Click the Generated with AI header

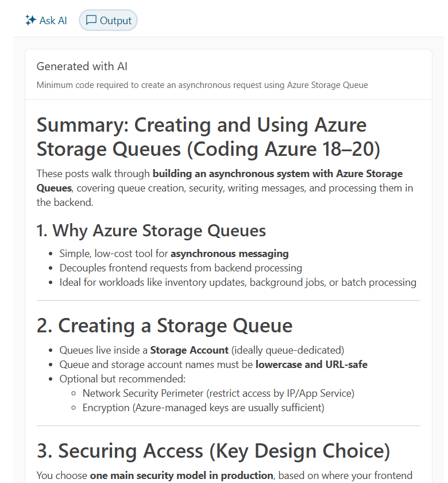pos(82,66)
